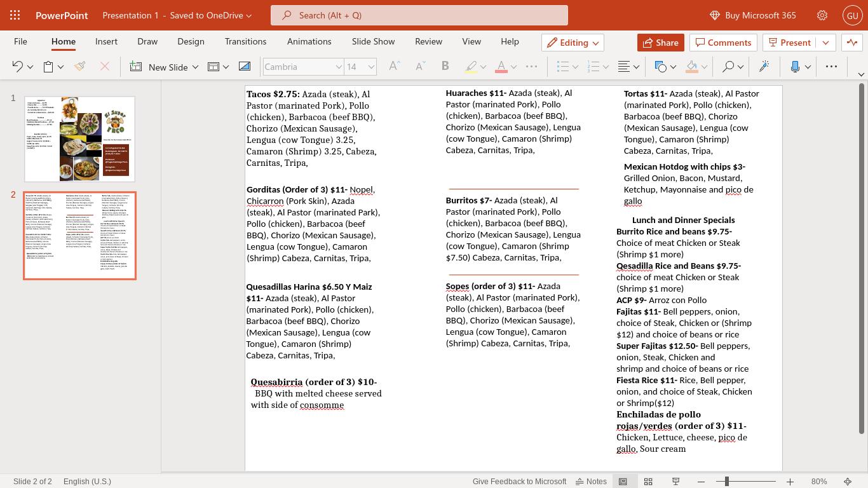Select slide 1 thumbnail
868x488 pixels.
pyautogui.click(x=80, y=139)
